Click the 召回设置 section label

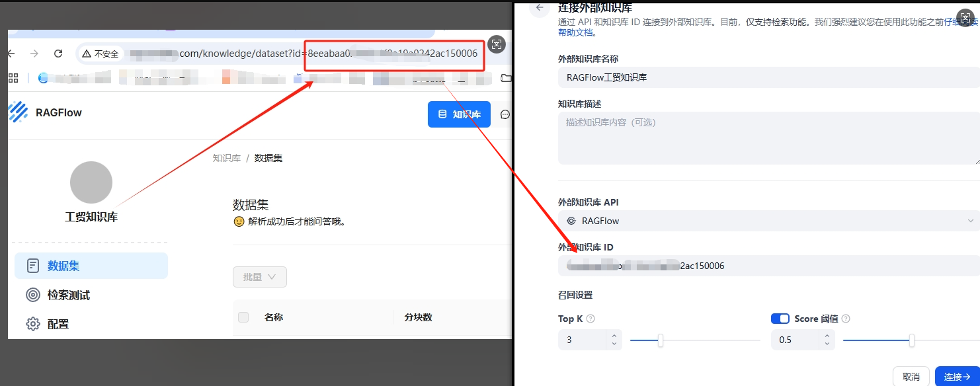(575, 295)
